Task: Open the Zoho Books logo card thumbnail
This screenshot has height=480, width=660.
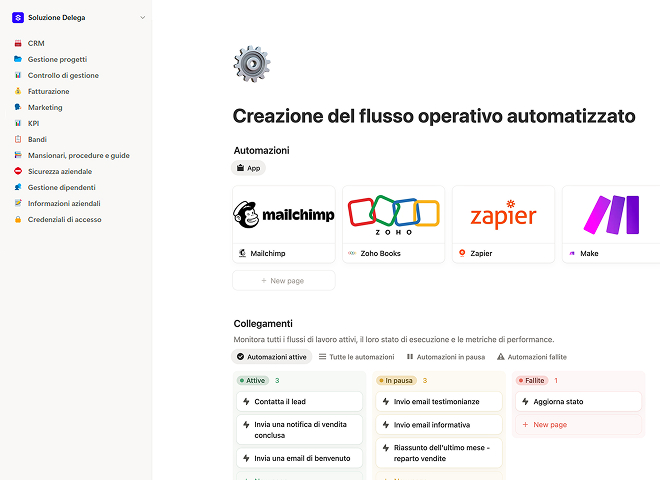Action: pos(394,215)
